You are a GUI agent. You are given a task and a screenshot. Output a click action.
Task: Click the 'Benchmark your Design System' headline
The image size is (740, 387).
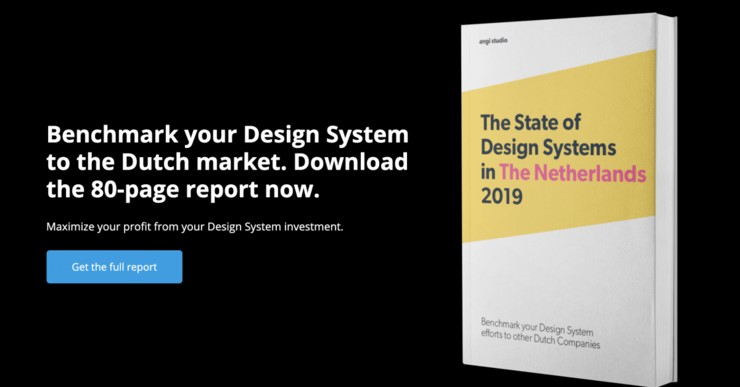(x=227, y=162)
